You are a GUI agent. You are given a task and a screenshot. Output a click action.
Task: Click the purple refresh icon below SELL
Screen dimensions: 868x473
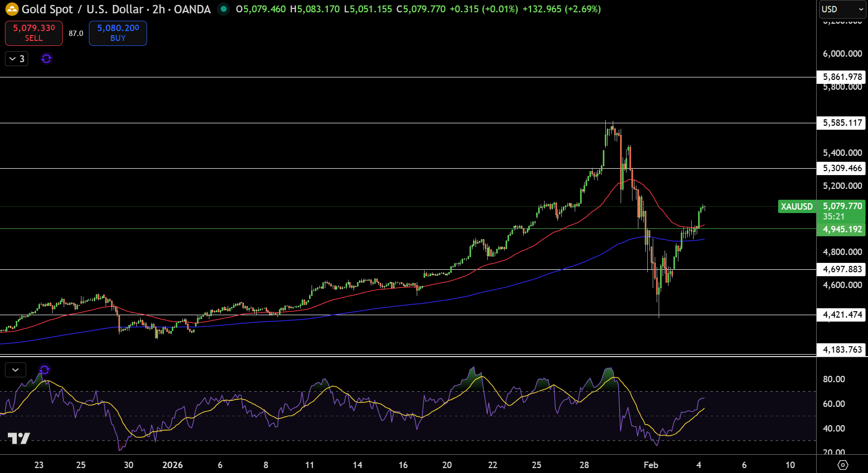click(x=46, y=59)
